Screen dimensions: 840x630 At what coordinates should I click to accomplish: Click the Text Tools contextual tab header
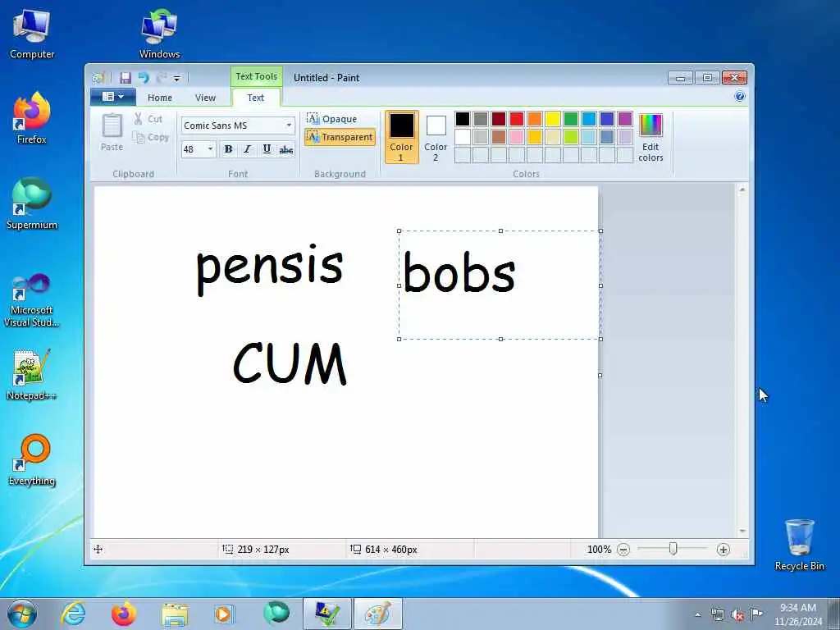tap(257, 76)
